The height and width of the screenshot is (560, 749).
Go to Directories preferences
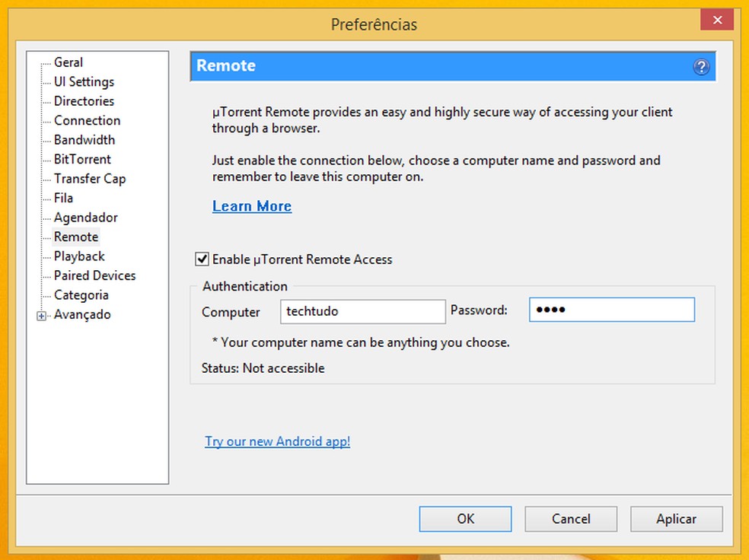tap(84, 101)
